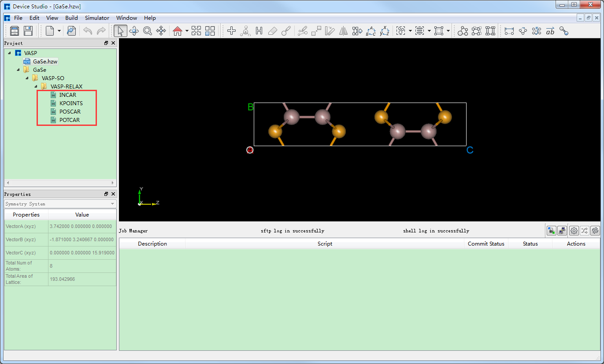Choose the four-arrow pan tool
Viewport: 604px width, 364px height.
pyautogui.click(x=161, y=31)
